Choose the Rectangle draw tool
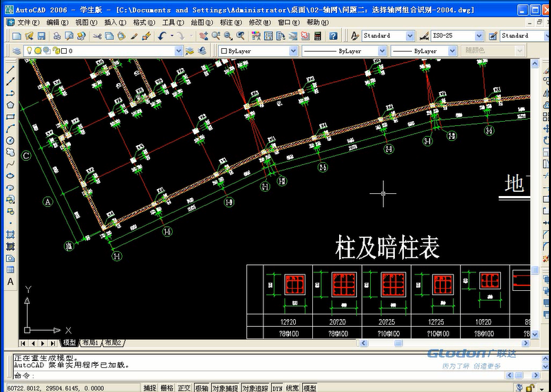551x392 pixels. click(x=10, y=116)
